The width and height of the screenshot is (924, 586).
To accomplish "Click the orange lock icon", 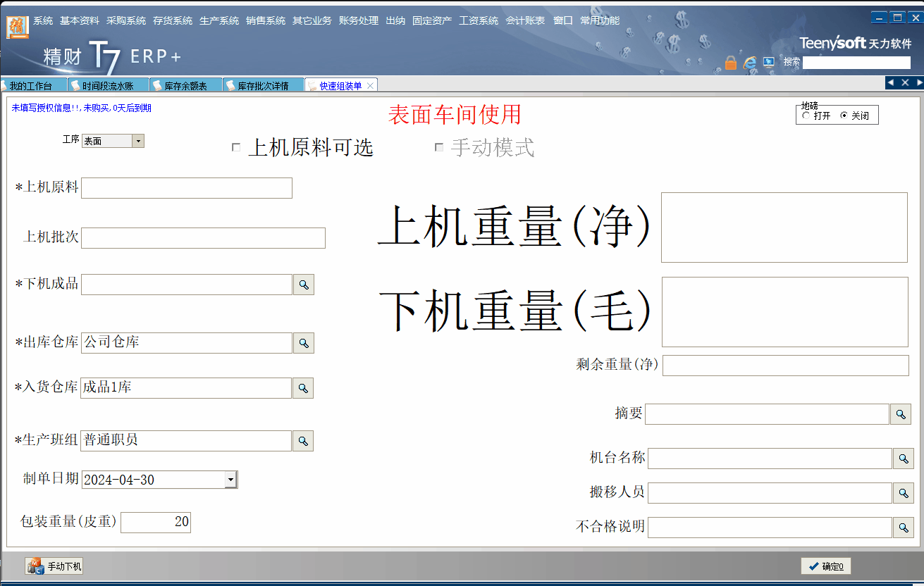I will pos(731,63).
